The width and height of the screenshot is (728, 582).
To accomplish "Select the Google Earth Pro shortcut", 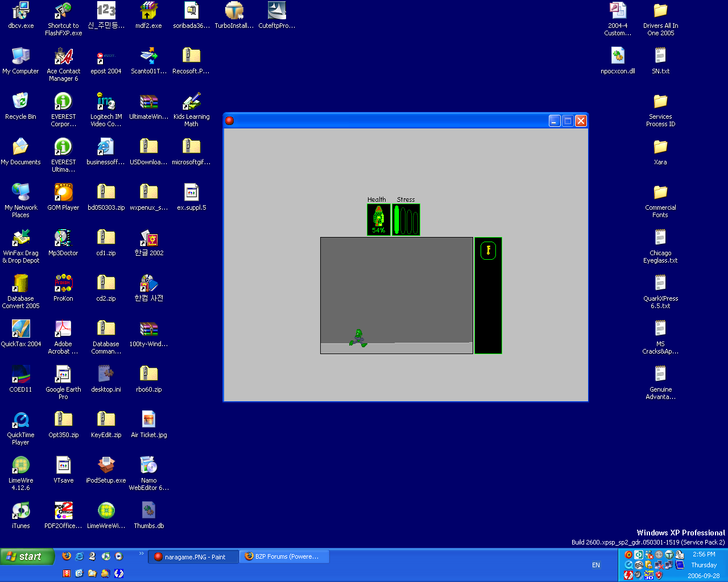I will pyautogui.click(x=63, y=383).
